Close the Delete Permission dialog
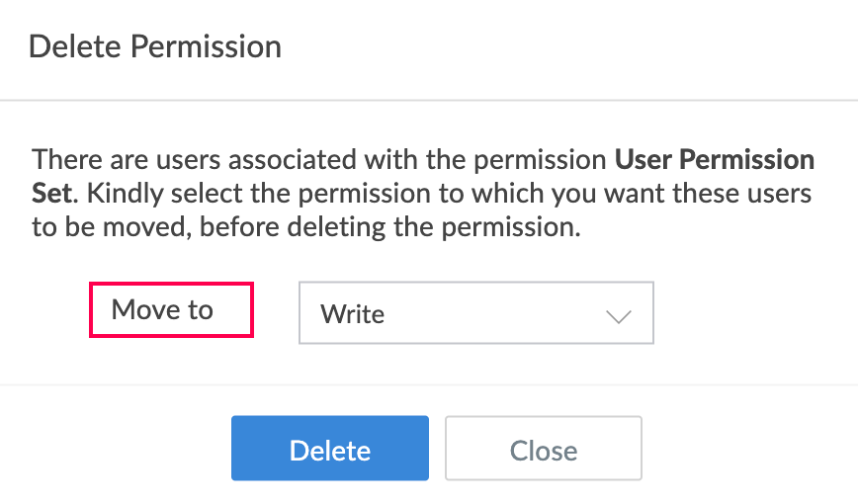The height and width of the screenshot is (504, 858). tap(544, 449)
